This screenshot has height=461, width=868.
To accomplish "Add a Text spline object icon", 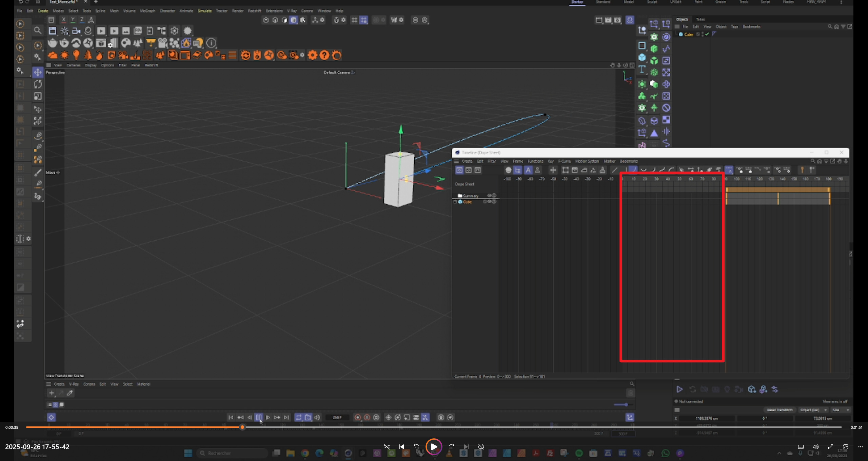I will (x=642, y=70).
